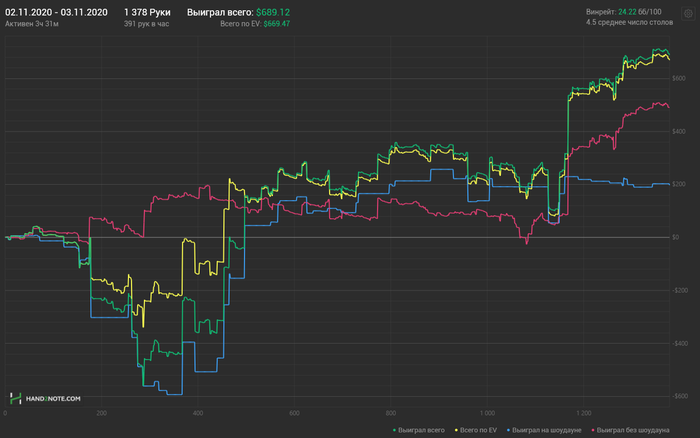Screen dimensions: 700x438
Task: Click the EV total value $669.47
Action: pos(276,24)
